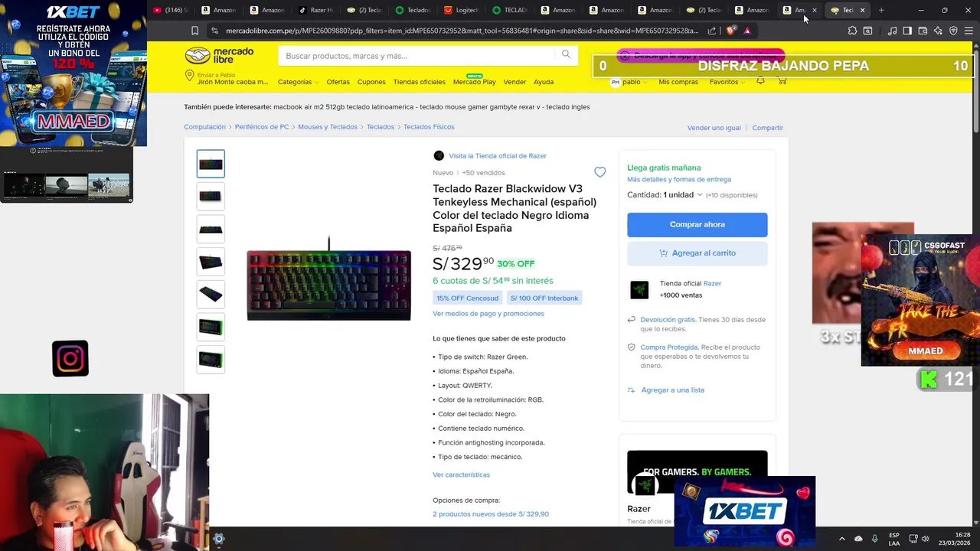The width and height of the screenshot is (980, 551).
Task: Show hidden tray icons chevron
Action: coord(841,539)
